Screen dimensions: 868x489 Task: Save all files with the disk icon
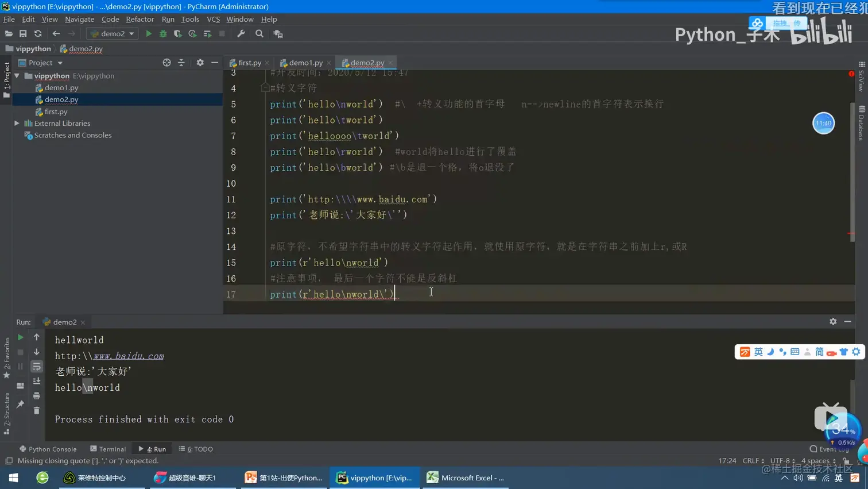click(x=23, y=34)
